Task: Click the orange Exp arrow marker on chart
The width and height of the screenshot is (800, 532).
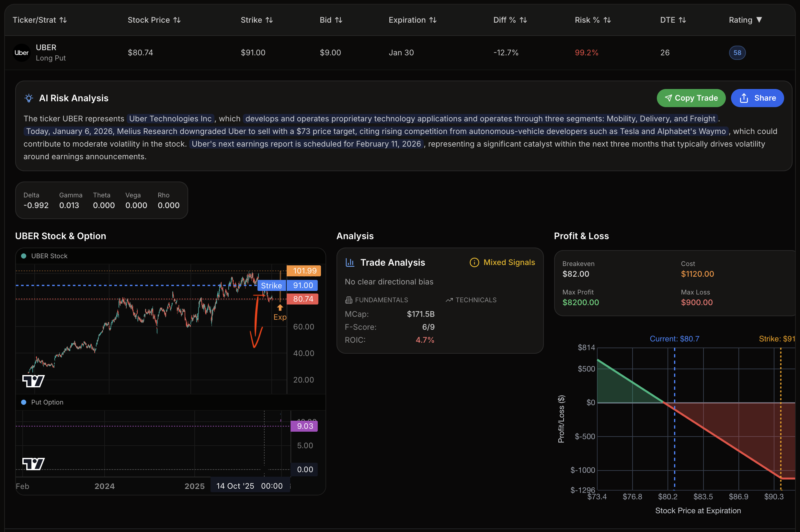Action: point(280,307)
